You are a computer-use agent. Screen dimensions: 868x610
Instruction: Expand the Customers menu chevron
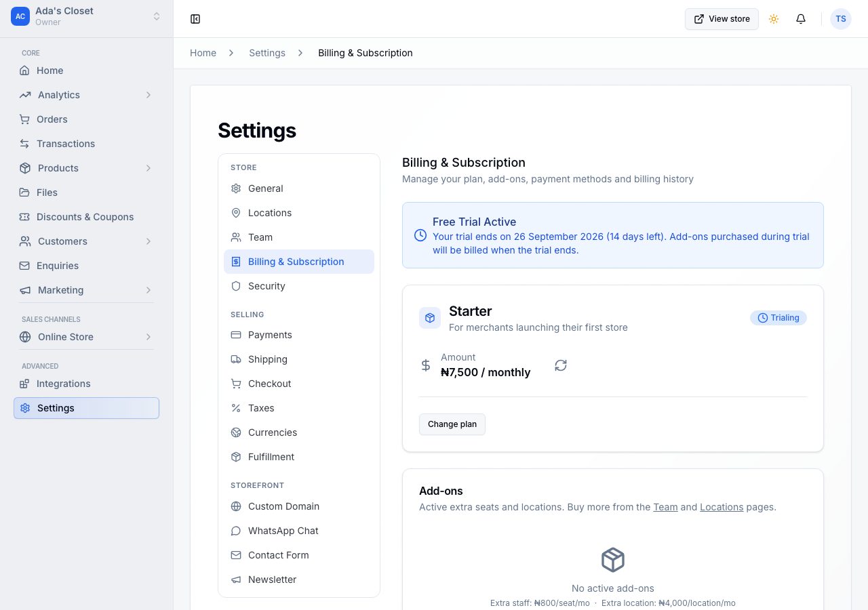pos(148,241)
